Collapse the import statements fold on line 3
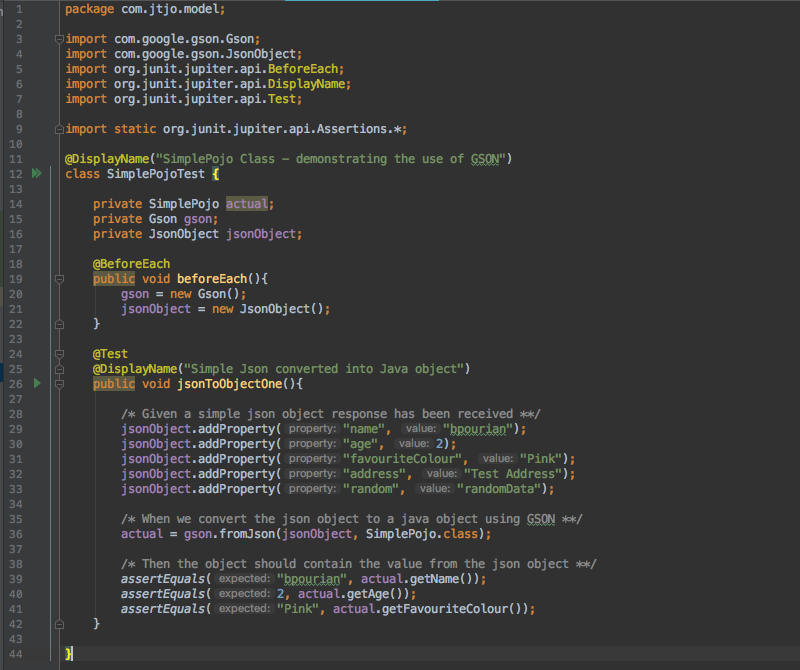Screen dimensions: 800x670 click(x=57, y=38)
